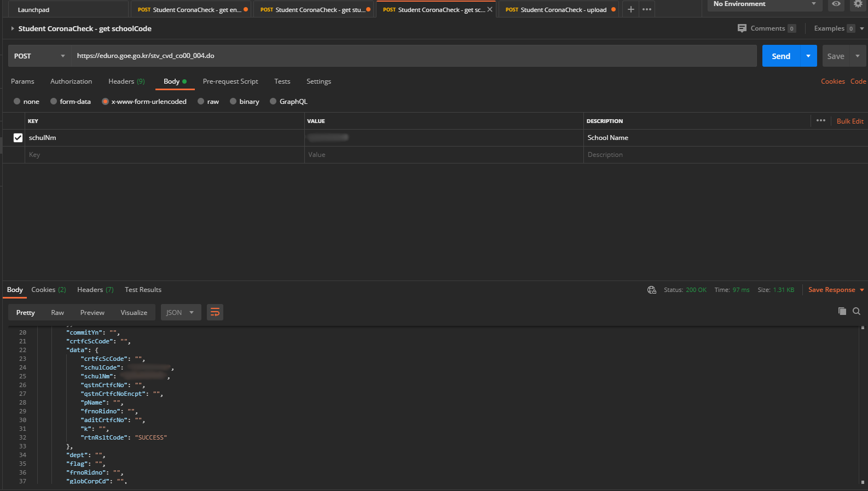Open the Cookies link
868x491 pixels.
coord(833,81)
